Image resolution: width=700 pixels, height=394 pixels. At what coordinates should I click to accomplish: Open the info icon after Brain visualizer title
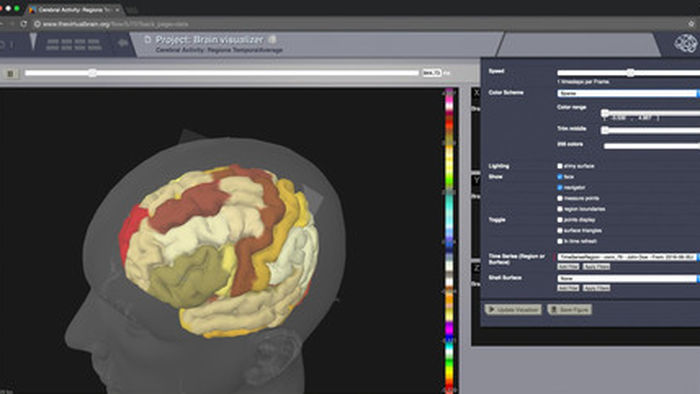tap(272, 40)
